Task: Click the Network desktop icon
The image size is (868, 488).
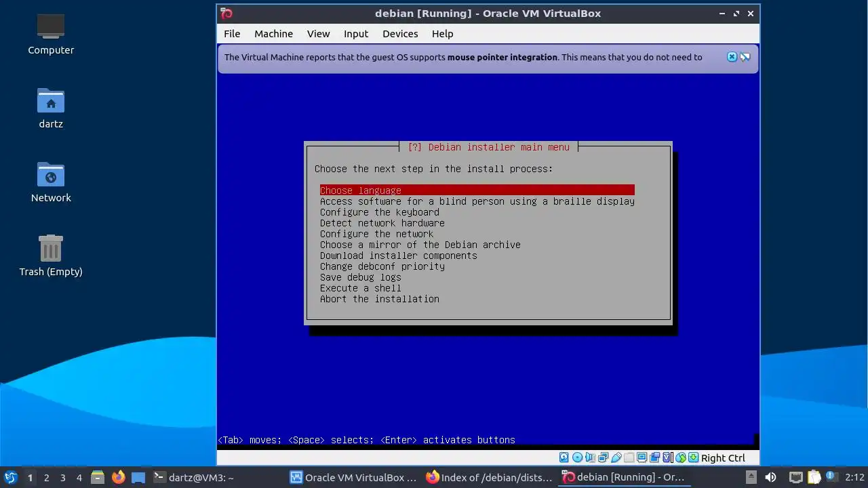Action: [51, 182]
